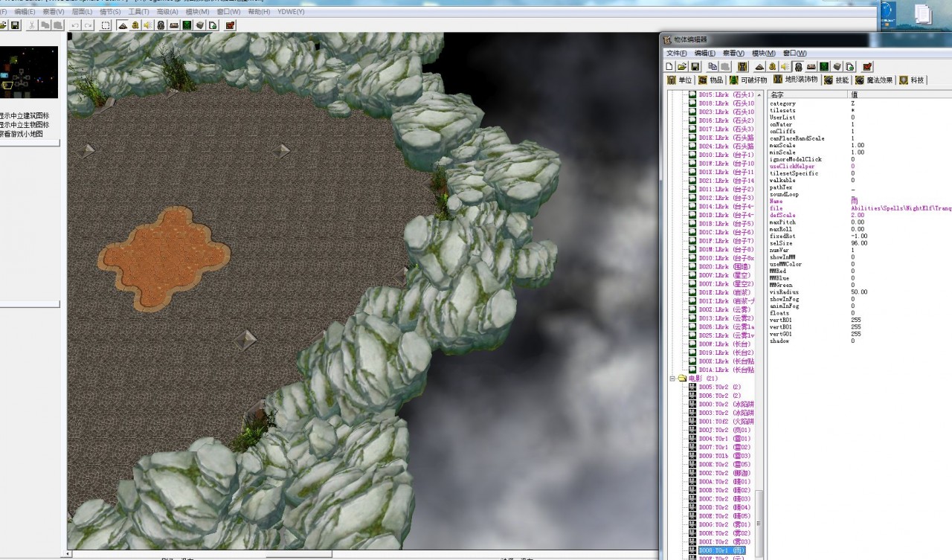Switch to the 魔法效果 tab
This screenshot has width=952, height=560.
pyautogui.click(x=874, y=80)
